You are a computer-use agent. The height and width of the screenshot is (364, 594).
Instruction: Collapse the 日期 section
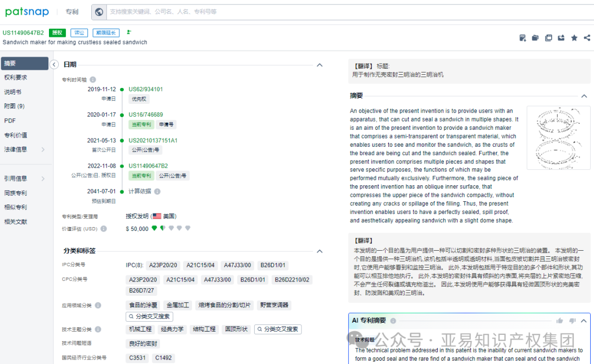[319, 65]
